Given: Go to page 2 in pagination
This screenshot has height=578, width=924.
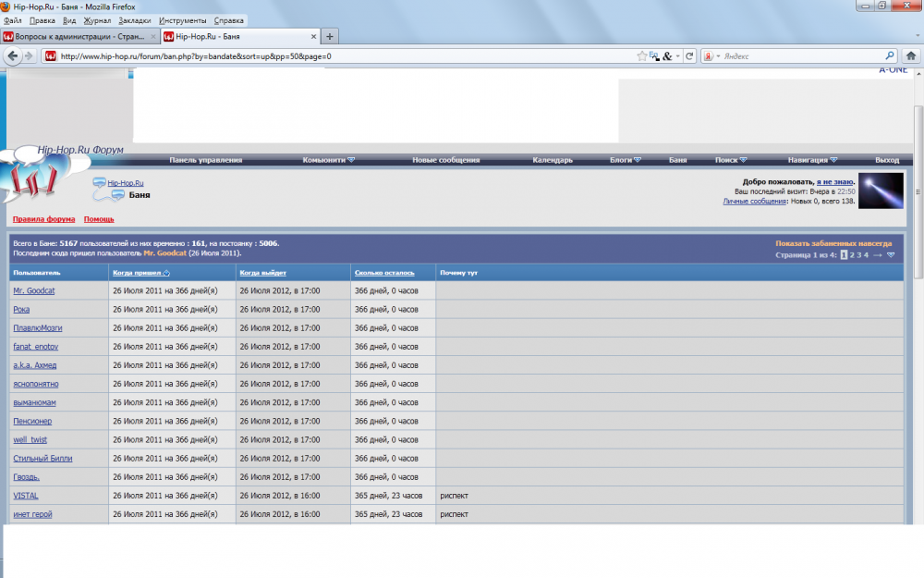Looking at the screenshot, I should (x=852, y=255).
